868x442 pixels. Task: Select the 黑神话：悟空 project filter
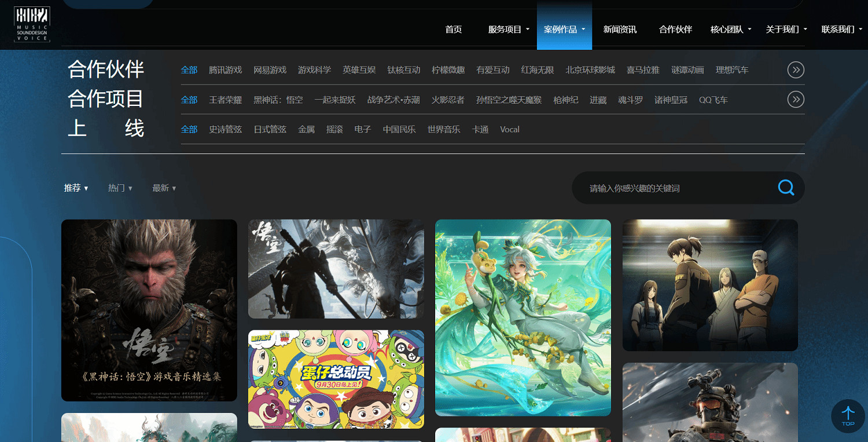[x=278, y=99]
